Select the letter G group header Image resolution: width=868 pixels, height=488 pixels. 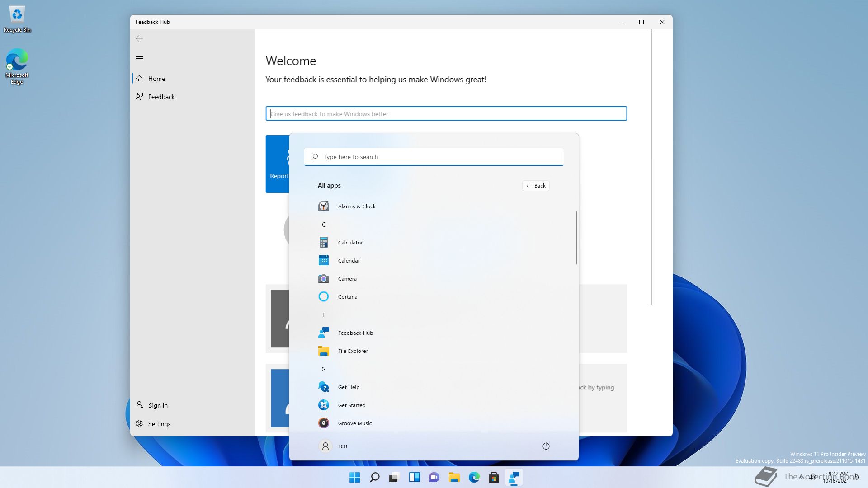point(324,369)
